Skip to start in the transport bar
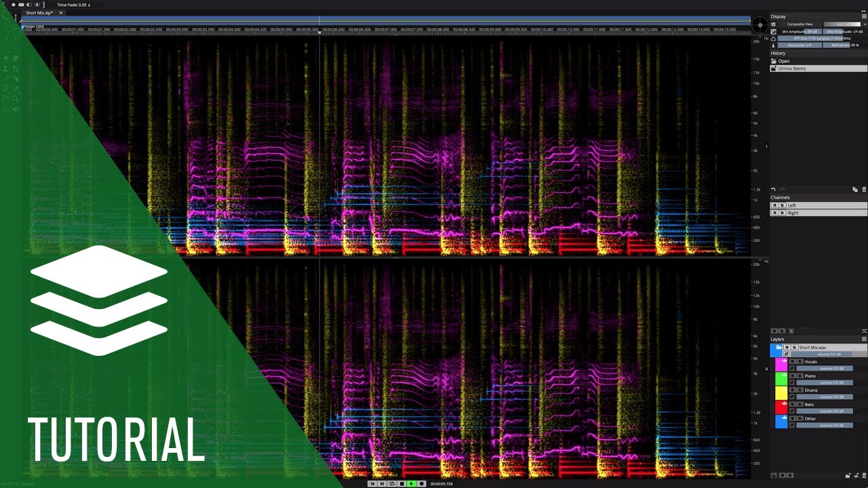Viewport: 868px width, 488px height. point(372,484)
